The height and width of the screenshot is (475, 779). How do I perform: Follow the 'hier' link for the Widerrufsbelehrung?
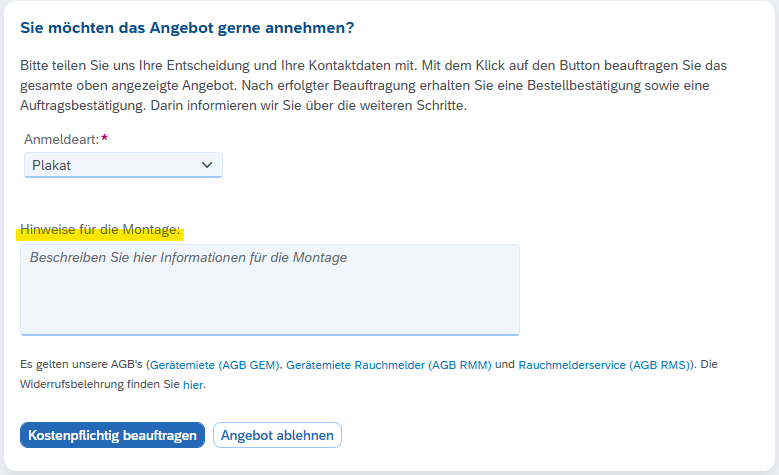point(193,384)
